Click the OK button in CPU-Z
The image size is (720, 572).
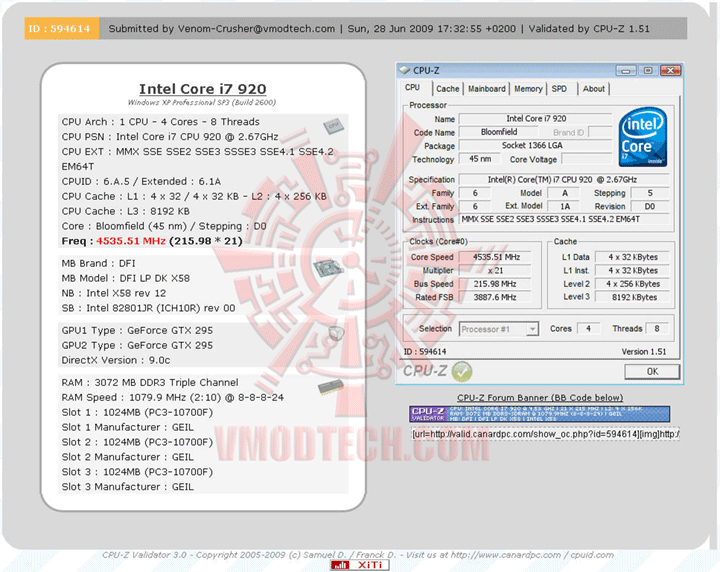652,371
